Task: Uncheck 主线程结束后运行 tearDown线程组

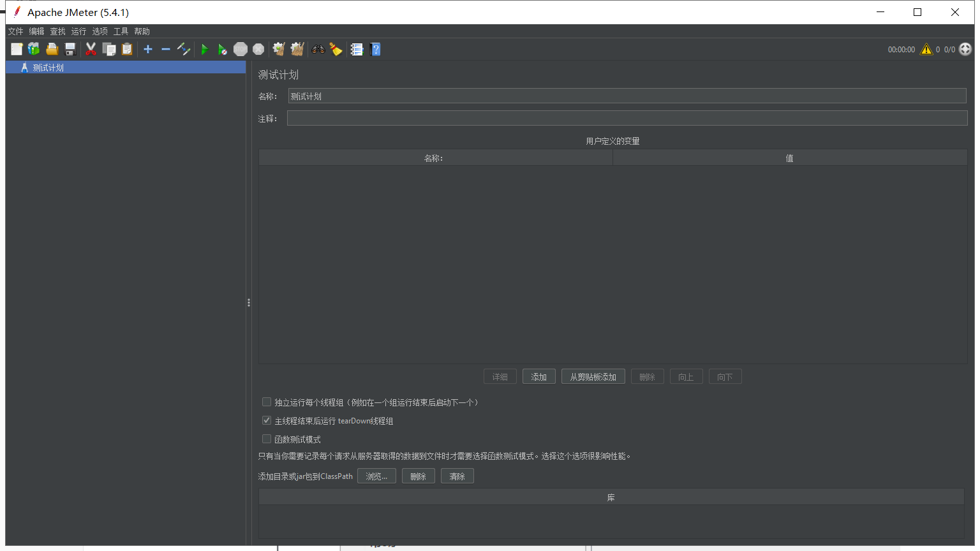Action: click(x=267, y=420)
